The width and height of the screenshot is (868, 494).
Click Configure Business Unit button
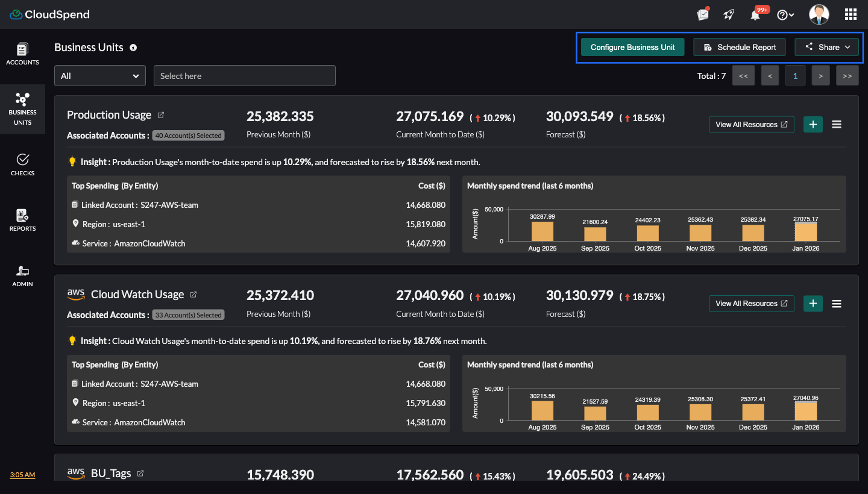(632, 47)
